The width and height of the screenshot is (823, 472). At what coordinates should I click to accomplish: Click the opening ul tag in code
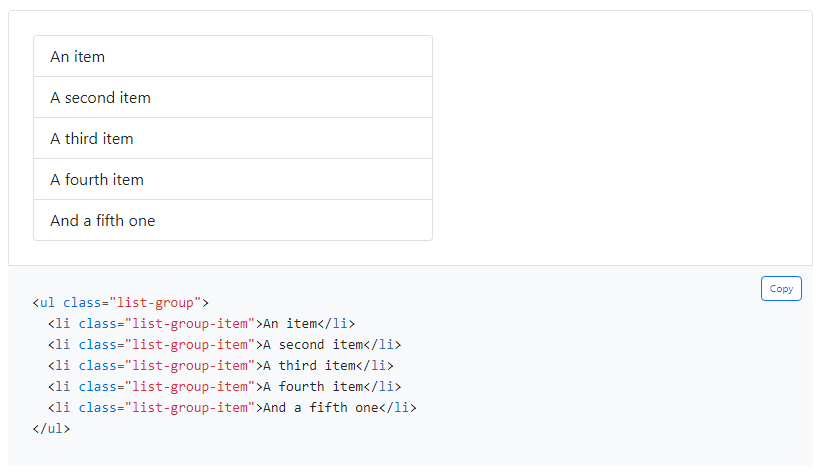tap(47, 302)
